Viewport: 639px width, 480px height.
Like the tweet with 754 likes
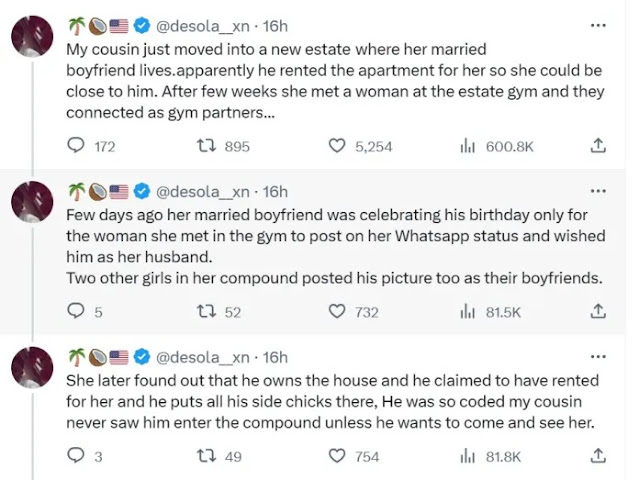coord(338,456)
